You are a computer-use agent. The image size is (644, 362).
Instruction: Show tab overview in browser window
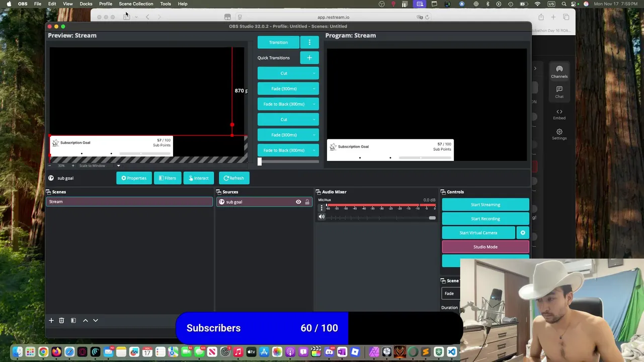(x=566, y=17)
